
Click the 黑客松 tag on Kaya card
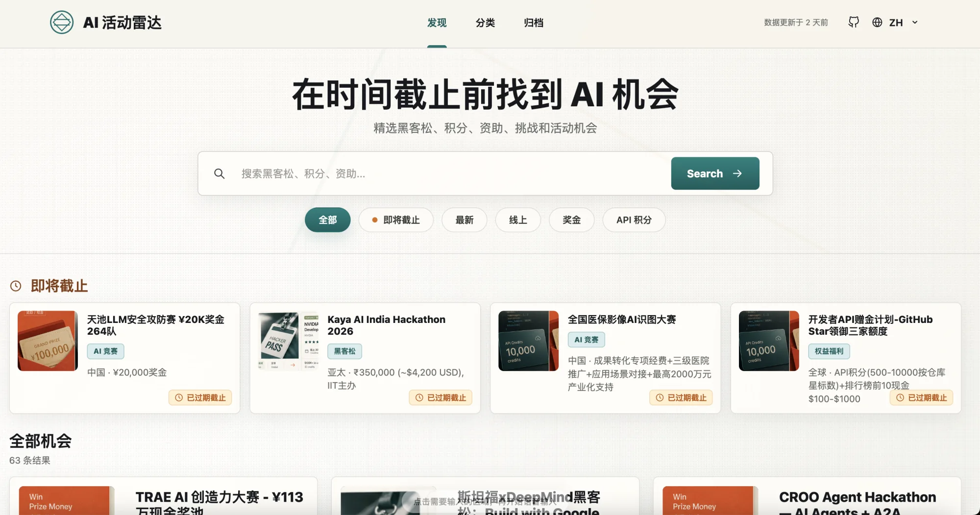point(345,351)
